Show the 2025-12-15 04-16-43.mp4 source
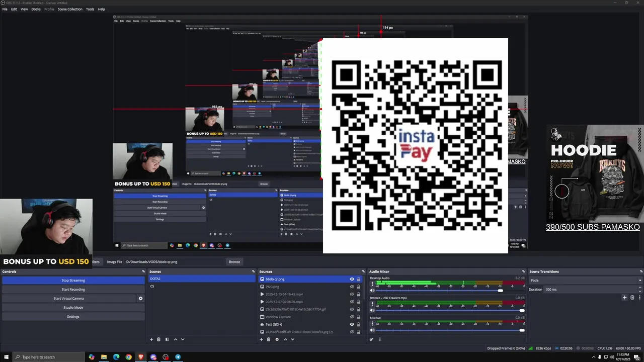Image resolution: width=644 pixels, height=362 pixels. pos(352,294)
